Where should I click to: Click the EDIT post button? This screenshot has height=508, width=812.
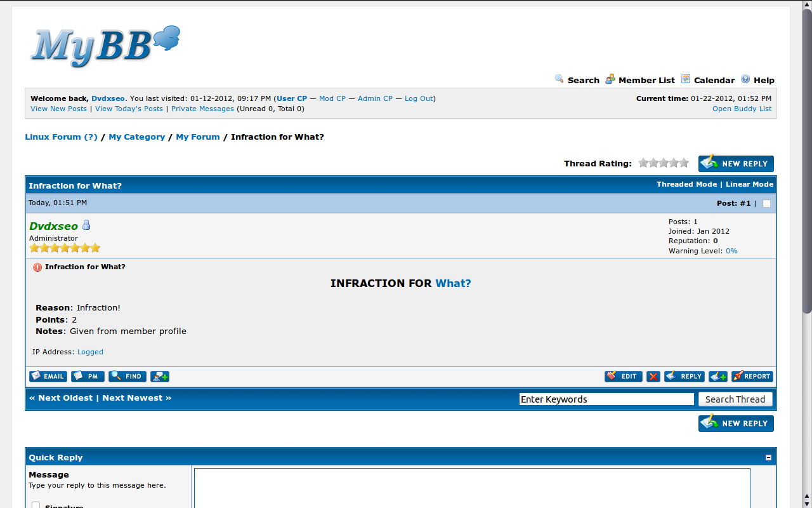624,377
